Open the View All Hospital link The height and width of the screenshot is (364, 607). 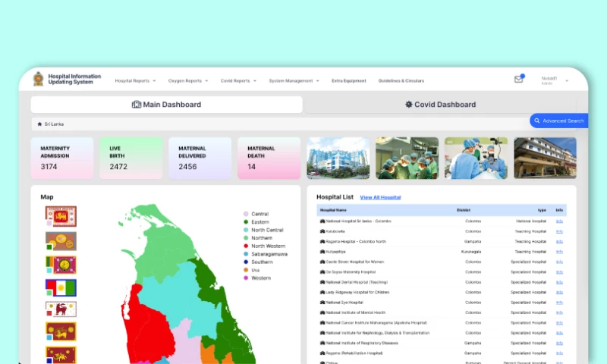click(380, 197)
